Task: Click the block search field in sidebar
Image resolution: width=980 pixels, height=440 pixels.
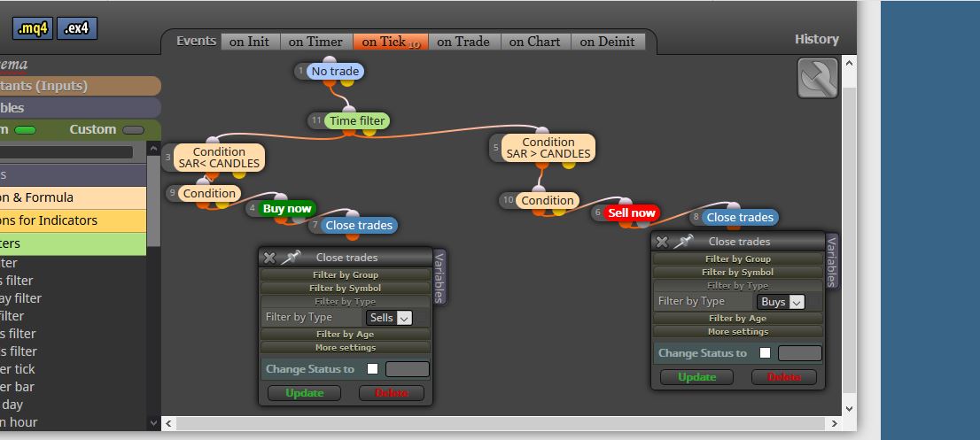Action: click(66, 152)
